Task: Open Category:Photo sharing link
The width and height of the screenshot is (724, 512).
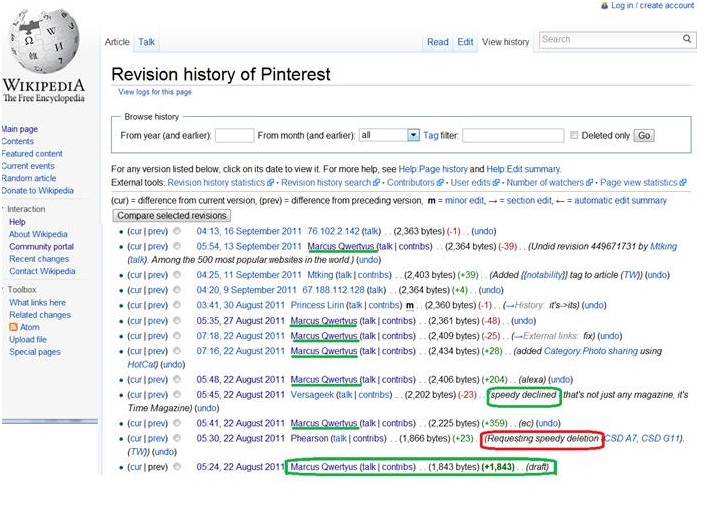Action: [x=591, y=351]
